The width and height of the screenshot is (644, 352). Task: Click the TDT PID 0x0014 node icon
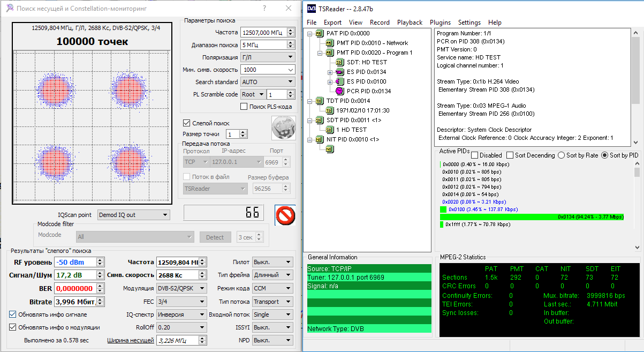[320, 101]
